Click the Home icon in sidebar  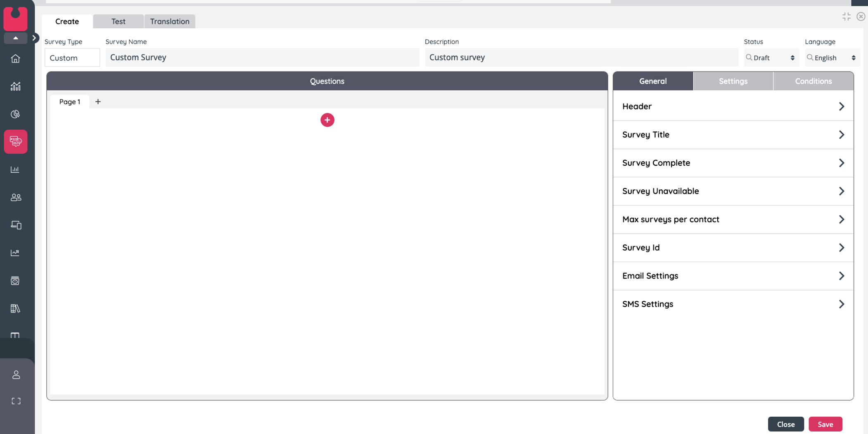coord(16,59)
